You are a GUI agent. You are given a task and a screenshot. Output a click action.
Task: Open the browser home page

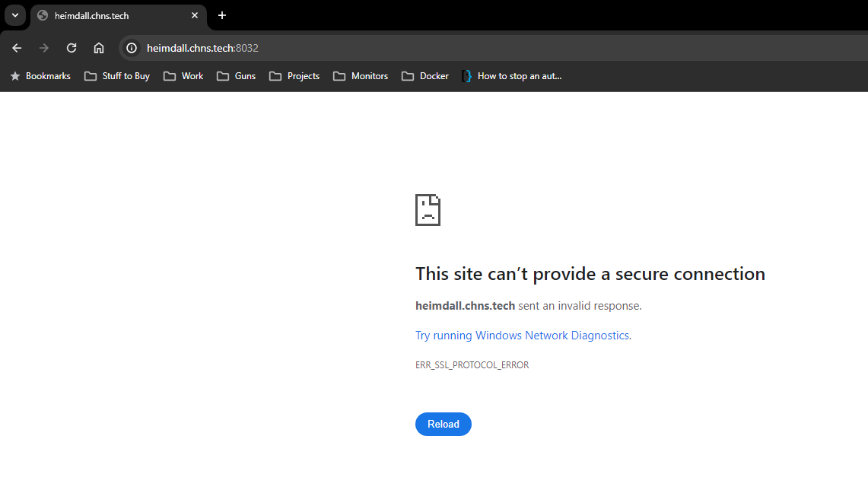(x=98, y=47)
